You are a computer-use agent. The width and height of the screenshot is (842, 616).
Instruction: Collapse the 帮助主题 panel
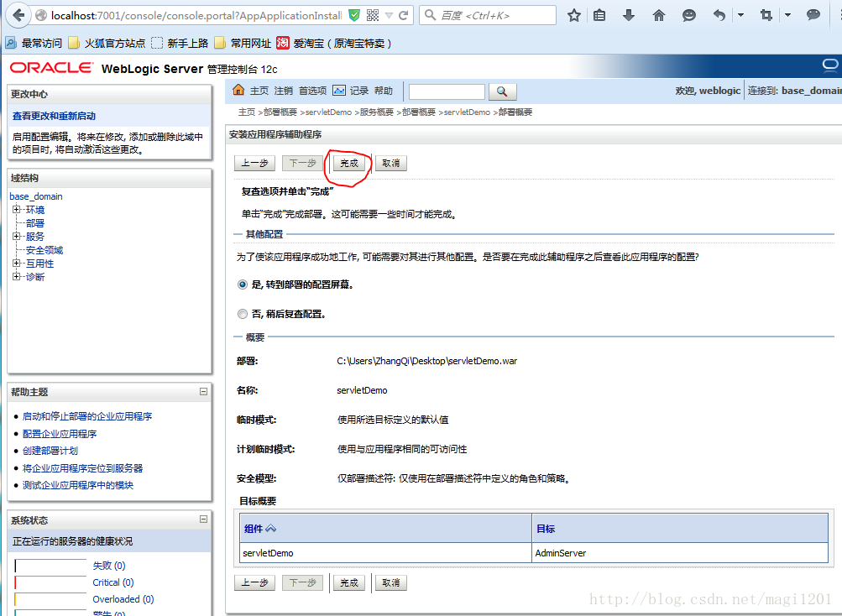point(203,392)
